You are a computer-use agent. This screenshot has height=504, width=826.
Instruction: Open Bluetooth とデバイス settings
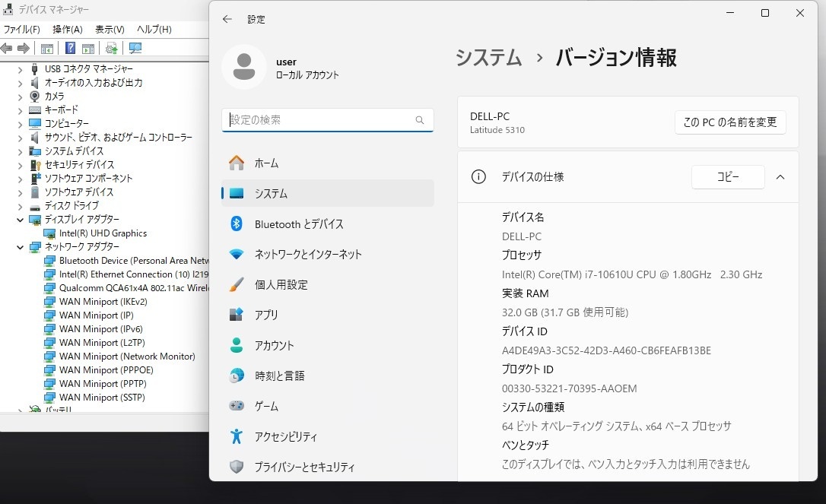[x=328, y=223]
